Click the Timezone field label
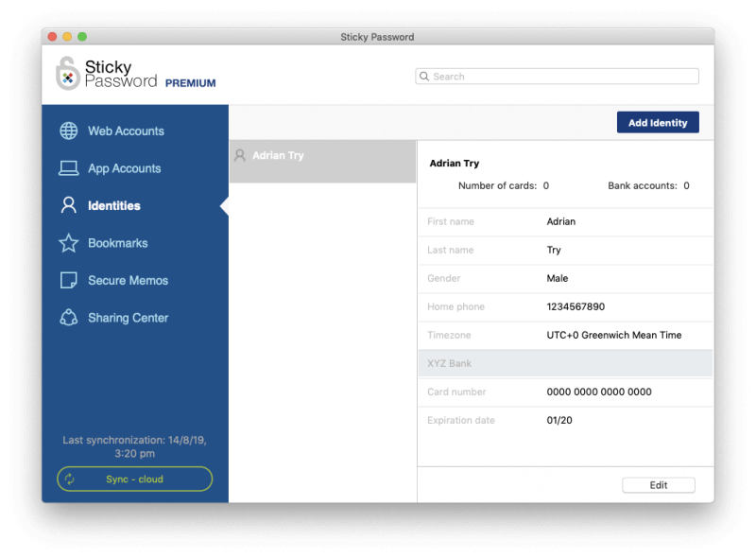756x558 pixels. pos(449,335)
